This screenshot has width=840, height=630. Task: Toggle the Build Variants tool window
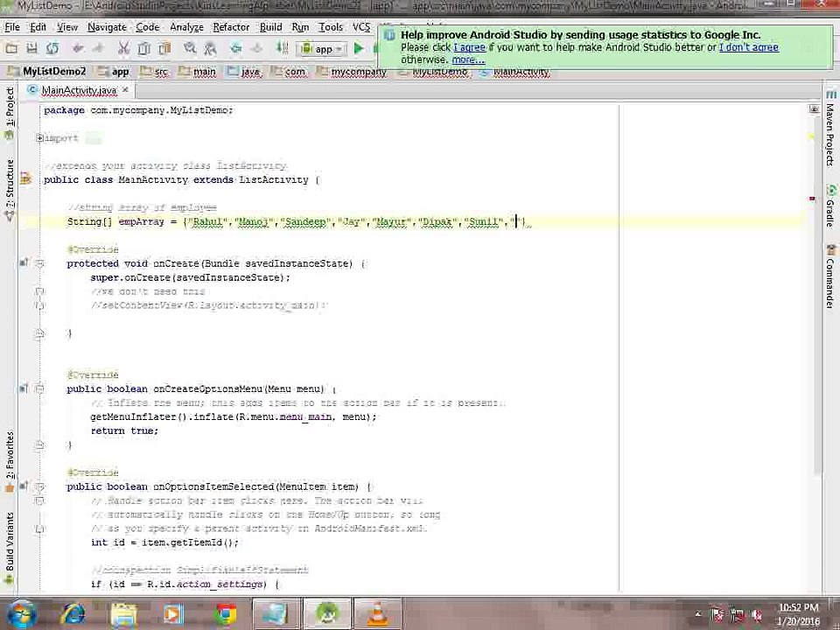click(10, 542)
